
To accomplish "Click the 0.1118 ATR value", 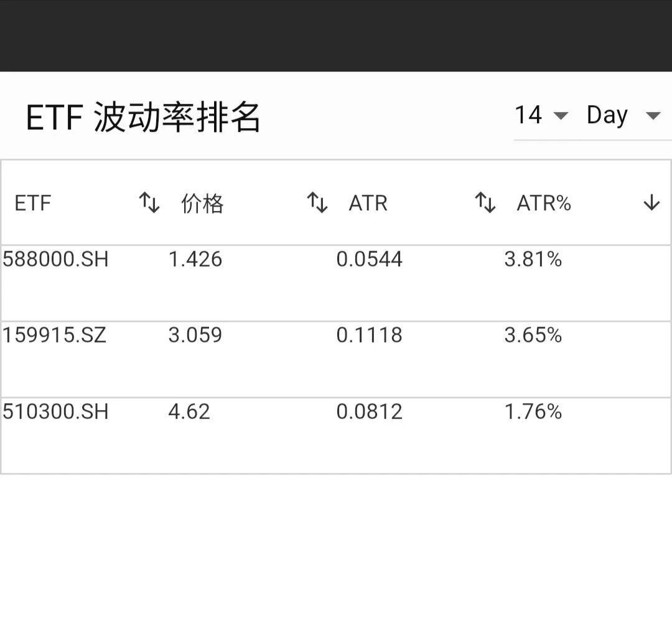I will pos(370,335).
